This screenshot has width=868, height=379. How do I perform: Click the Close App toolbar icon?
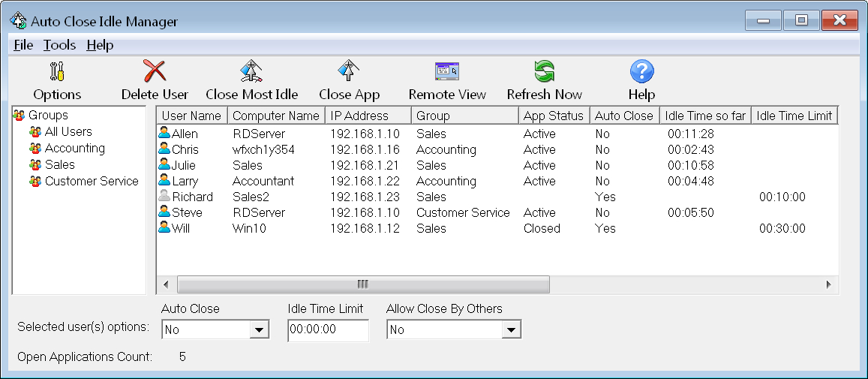tap(350, 71)
